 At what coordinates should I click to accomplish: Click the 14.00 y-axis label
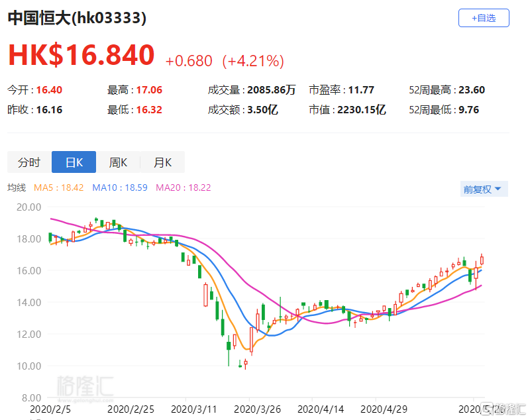[28, 303]
